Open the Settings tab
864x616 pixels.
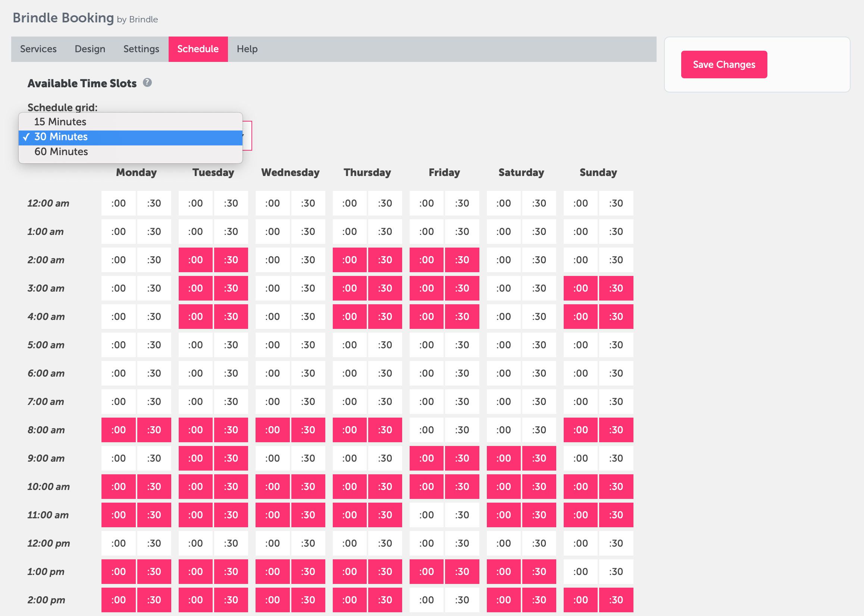(141, 49)
